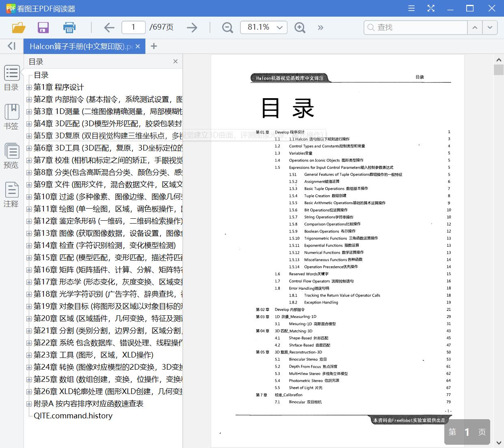Select 目录 root outline entry
The image size is (504, 448).
[41, 75]
